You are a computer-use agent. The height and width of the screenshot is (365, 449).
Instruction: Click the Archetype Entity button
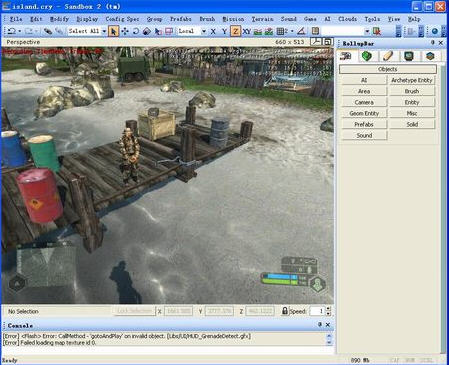pos(412,80)
